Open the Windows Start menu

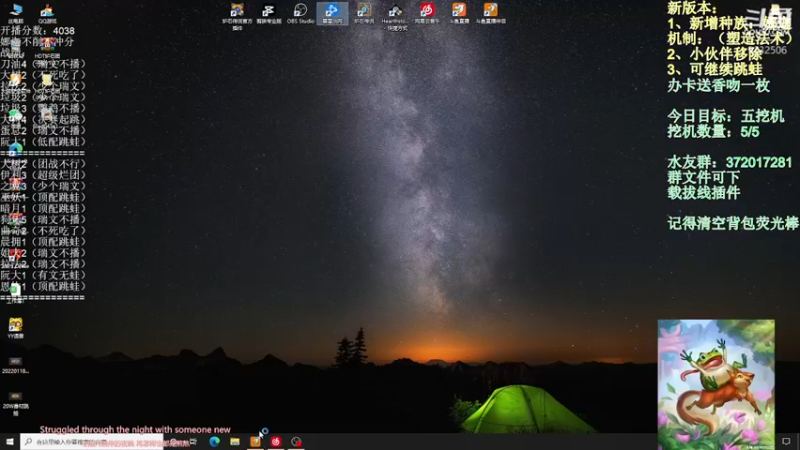point(10,441)
